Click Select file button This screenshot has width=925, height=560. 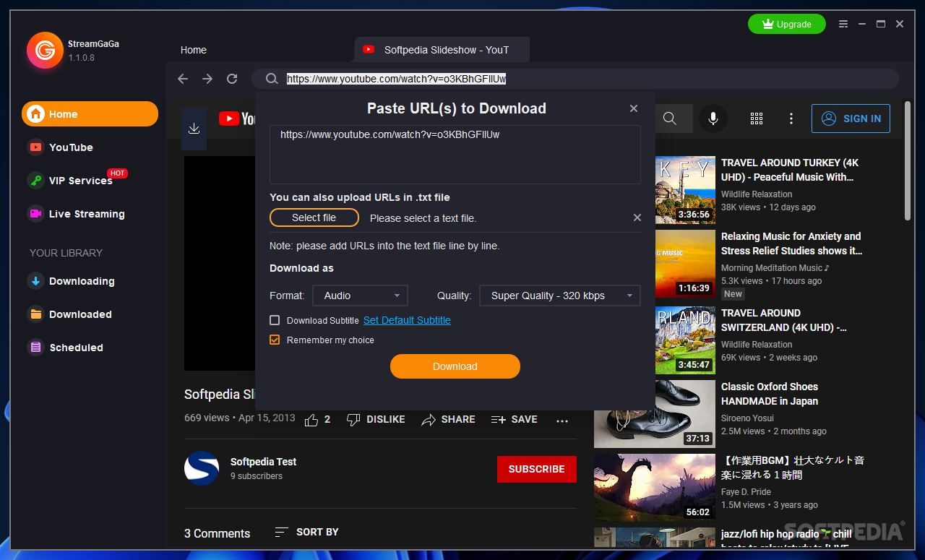314,217
